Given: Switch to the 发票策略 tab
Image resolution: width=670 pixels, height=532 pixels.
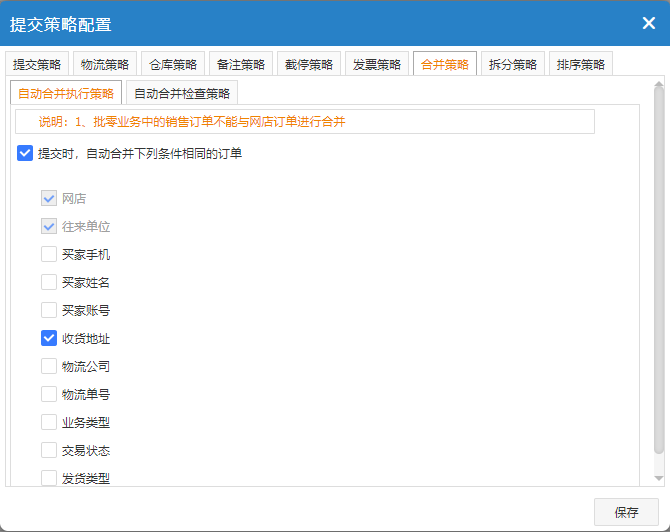Looking at the screenshot, I should (x=376, y=64).
